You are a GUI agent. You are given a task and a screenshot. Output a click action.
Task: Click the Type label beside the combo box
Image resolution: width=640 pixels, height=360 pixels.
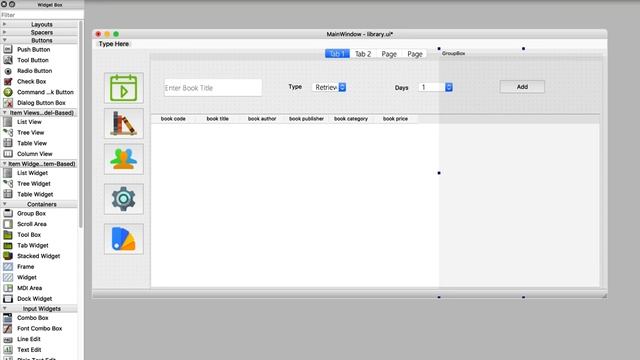click(295, 87)
